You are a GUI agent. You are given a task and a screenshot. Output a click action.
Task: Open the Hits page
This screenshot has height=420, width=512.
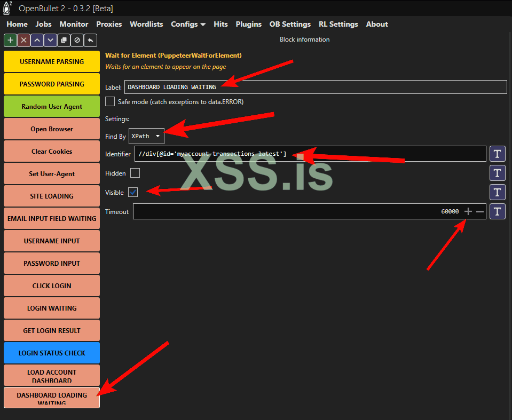coord(220,24)
